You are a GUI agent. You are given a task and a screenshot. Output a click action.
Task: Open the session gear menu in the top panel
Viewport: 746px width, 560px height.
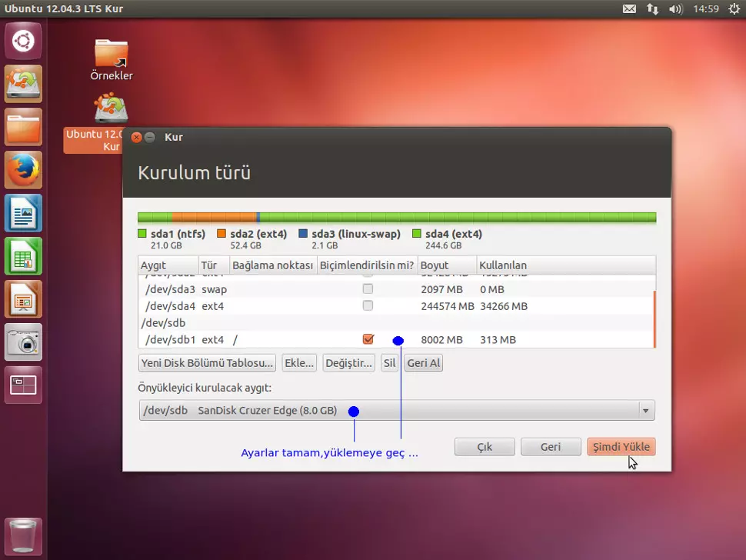point(734,8)
